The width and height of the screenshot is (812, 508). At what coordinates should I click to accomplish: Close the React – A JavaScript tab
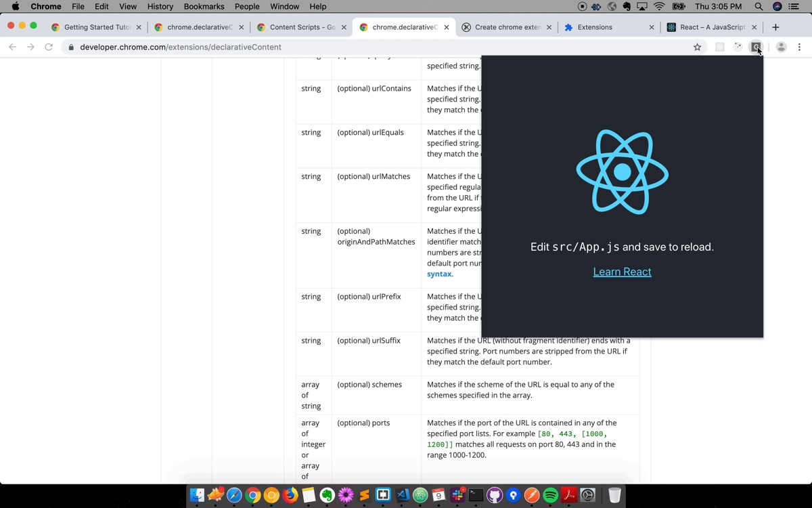tap(754, 28)
